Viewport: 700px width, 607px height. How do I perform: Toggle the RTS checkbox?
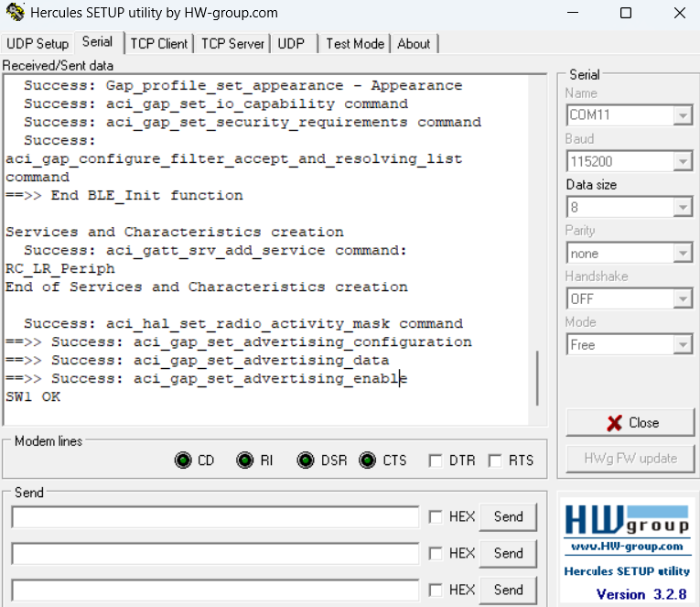tap(495, 461)
